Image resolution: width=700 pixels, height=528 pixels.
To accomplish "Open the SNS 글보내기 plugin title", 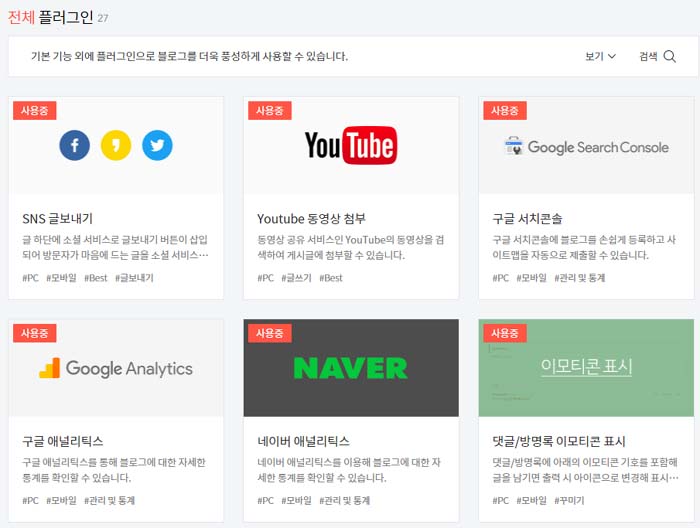I will pos(58,219).
